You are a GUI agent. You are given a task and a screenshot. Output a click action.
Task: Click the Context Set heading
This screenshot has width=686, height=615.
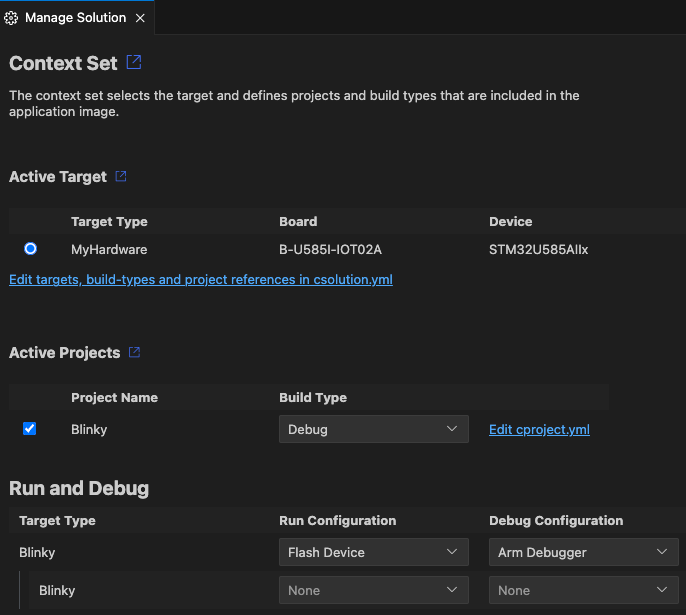[63, 63]
